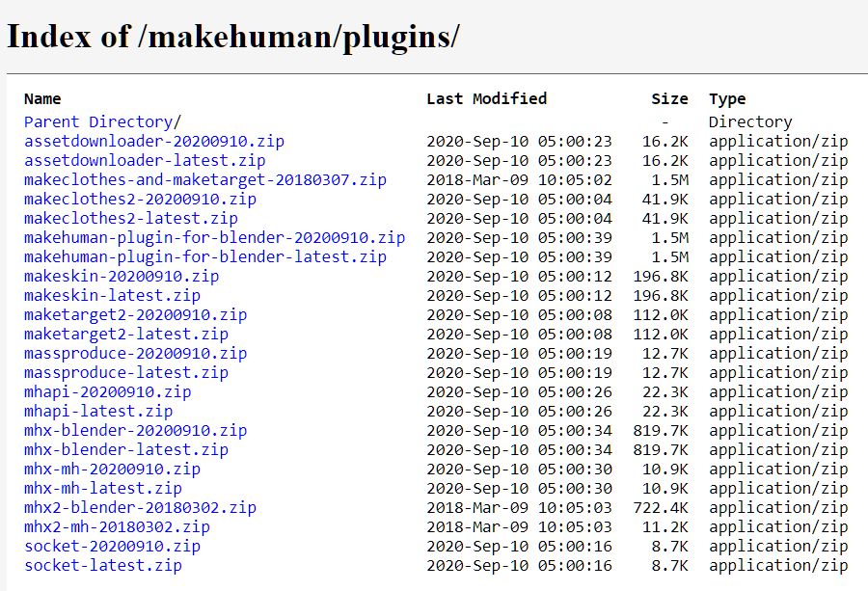Download maketarget2-20200910.zip
The image size is (868, 591).
point(135,315)
